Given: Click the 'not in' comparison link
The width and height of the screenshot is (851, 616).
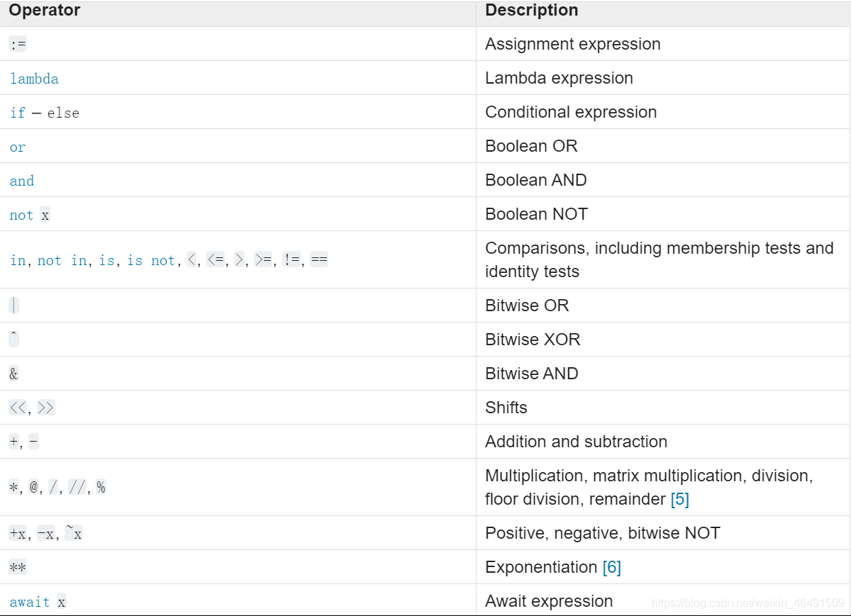Looking at the screenshot, I should point(62,260).
